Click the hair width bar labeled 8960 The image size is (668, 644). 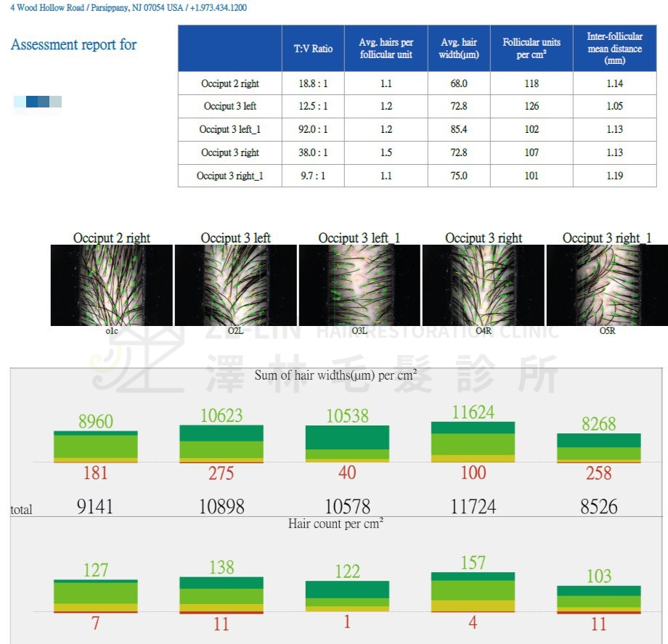pyautogui.click(x=96, y=446)
